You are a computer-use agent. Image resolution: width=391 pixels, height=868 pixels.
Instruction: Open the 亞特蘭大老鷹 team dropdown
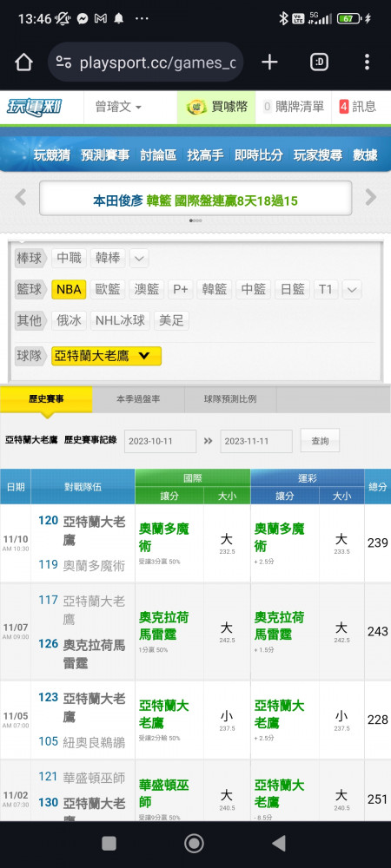(106, 356)
